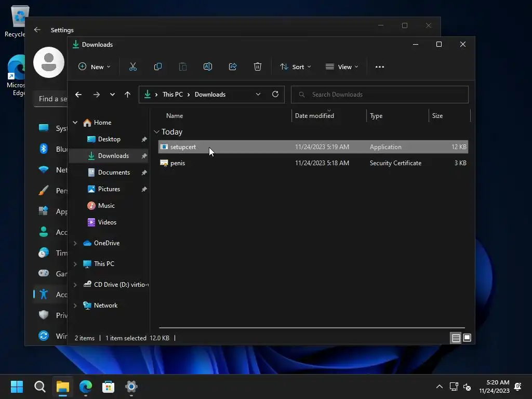Select Videos in navigation pane
Image resolution: width=532 pixels, height=399 pixels.
pos(109,222)
